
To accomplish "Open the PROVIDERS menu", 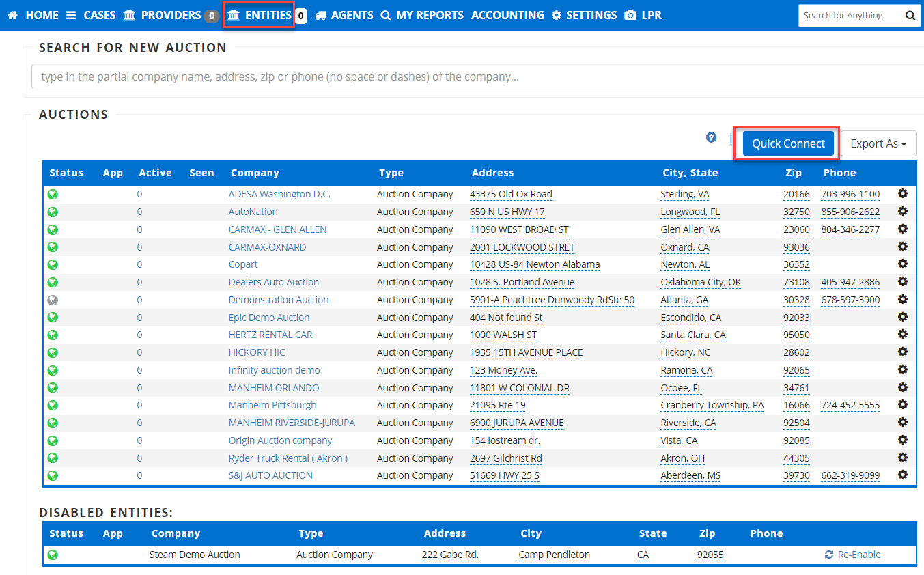I will [x=163, y=15].
